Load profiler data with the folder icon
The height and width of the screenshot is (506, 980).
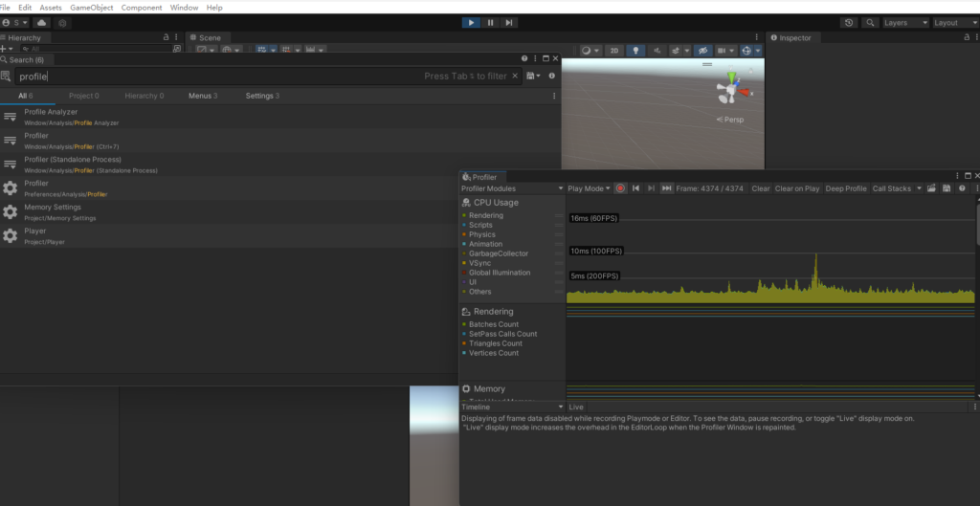[x=931, y=188]
